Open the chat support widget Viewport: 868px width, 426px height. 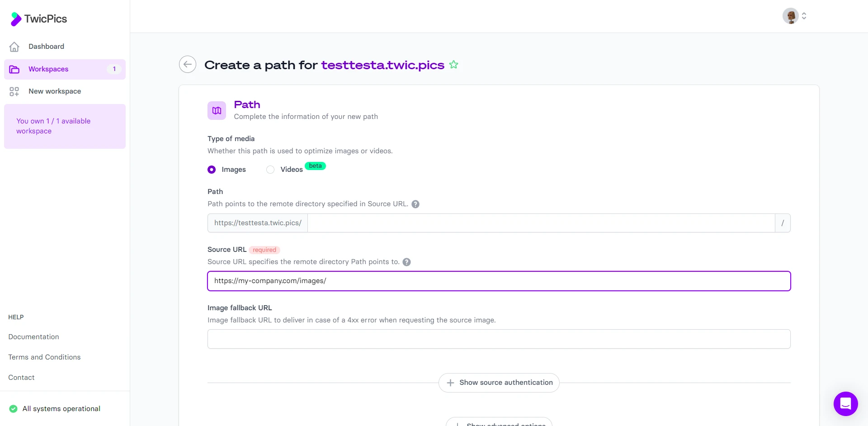[x=845, y=403]
